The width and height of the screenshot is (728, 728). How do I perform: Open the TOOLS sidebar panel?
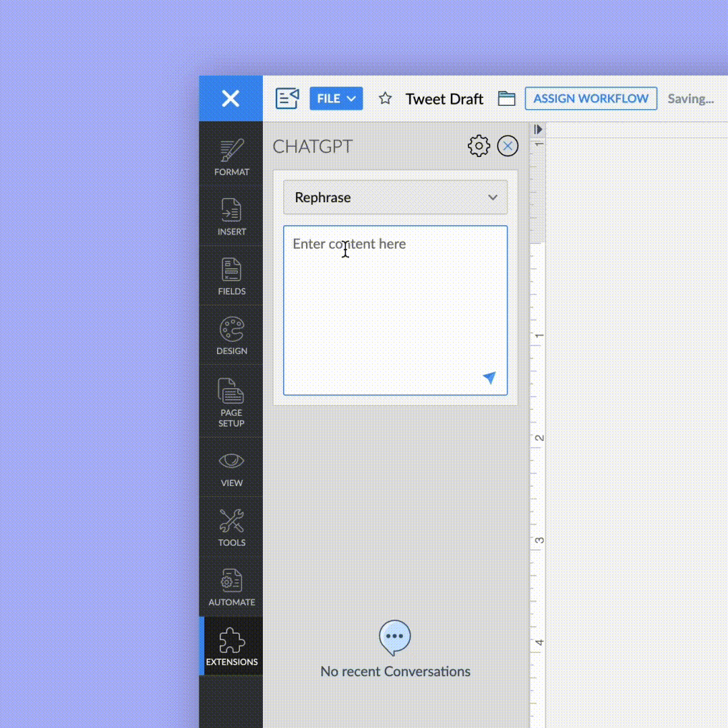pyautogui.click(x=231, y=527)
